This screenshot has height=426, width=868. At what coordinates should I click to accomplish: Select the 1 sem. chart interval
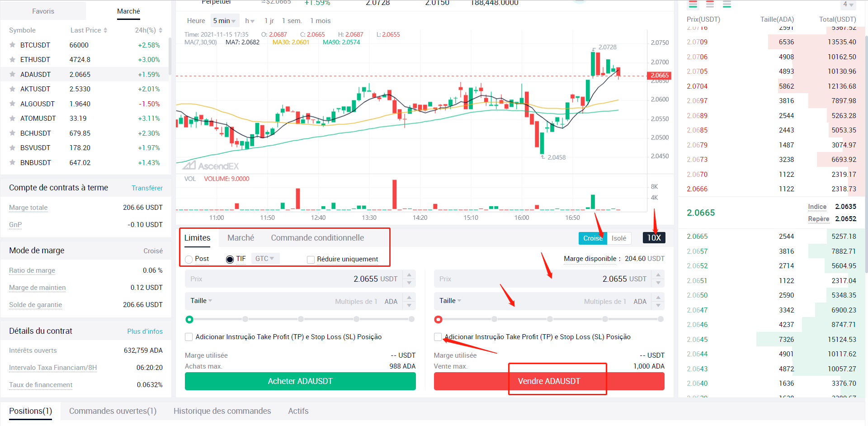click(x=292, y=21)
